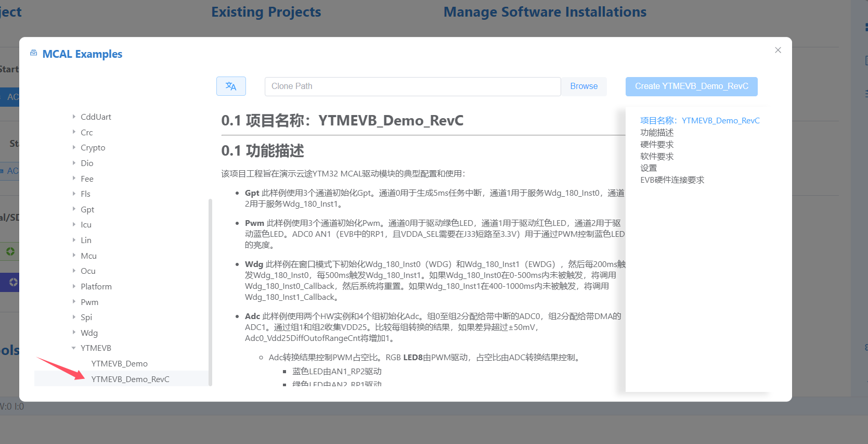This screenshot has height=444, width=868.
Task: Jump to 功能描述 outline link
Action: 657,132
